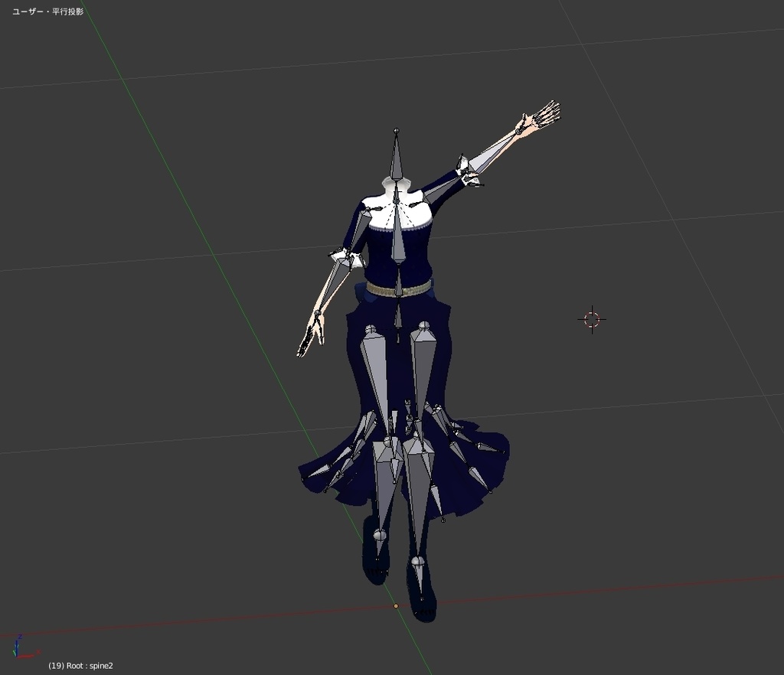This screenshot has height=675, width=784.
Task: Click the character's origin point on the floor
Action: pyautogui.click(x=395, y=606)
